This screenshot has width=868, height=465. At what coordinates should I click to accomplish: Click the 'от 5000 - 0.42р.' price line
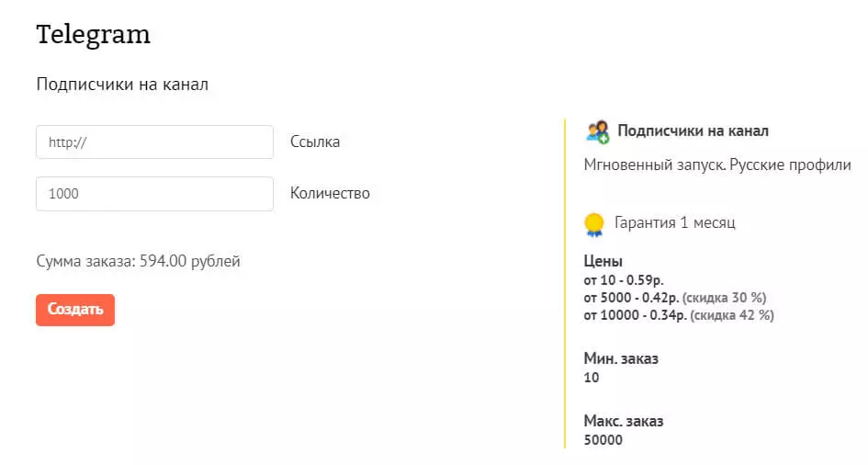[675, 298]
